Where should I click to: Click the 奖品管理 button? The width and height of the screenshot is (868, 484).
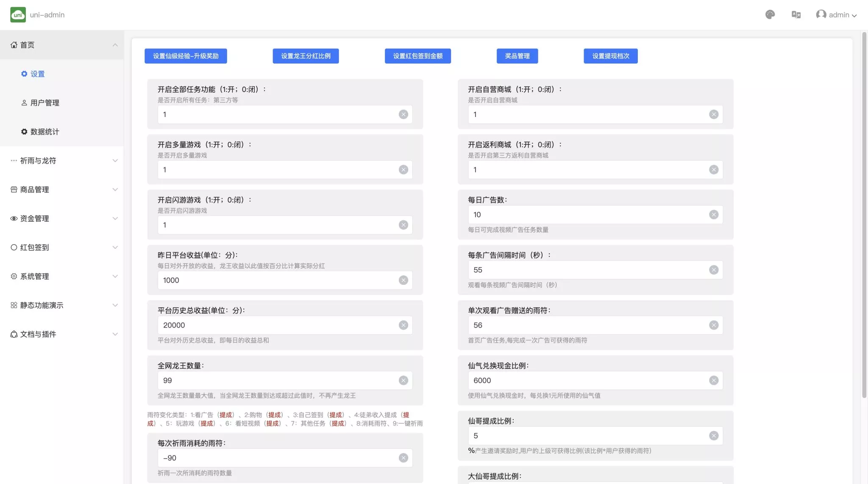pyautogui.click(x=517, y=56)
